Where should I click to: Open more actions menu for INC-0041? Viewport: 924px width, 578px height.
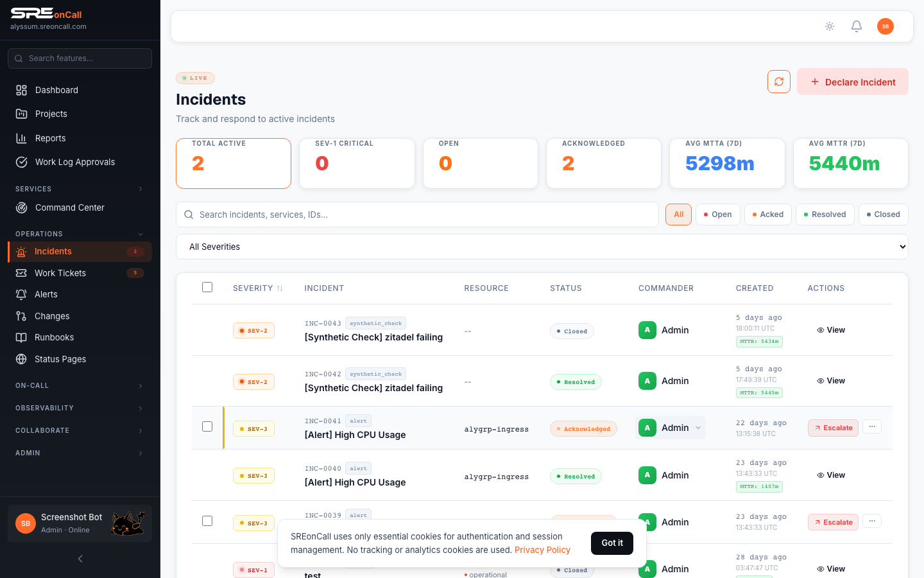click(871, 427)
